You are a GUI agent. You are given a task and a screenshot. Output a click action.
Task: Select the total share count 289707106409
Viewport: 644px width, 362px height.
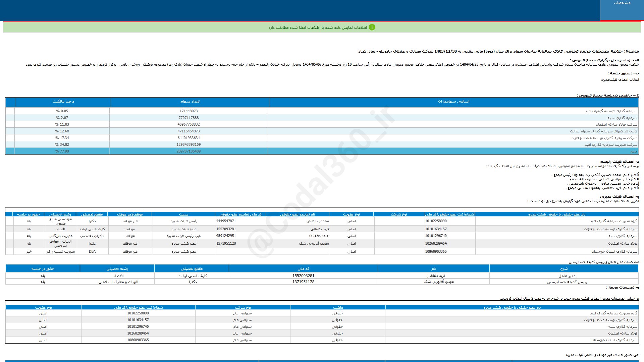[x=189, y=152]
